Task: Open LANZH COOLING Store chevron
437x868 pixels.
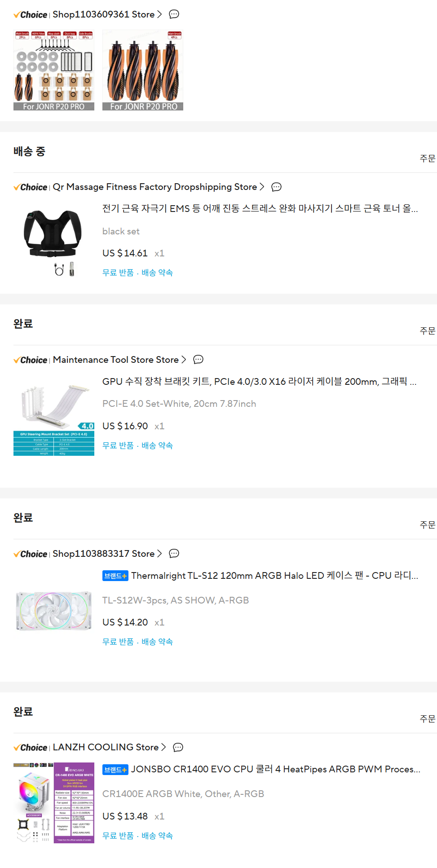Action: point(163,747)
